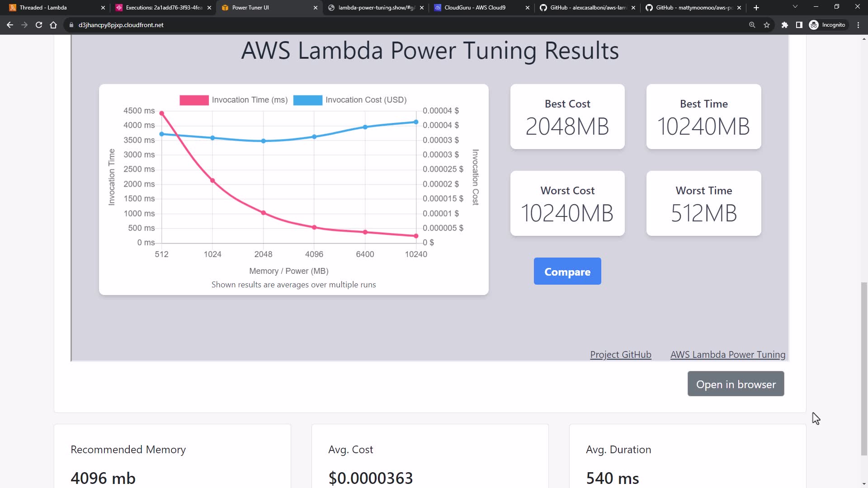Open the browser zoom magnifier icon

(x=752, y=25)
